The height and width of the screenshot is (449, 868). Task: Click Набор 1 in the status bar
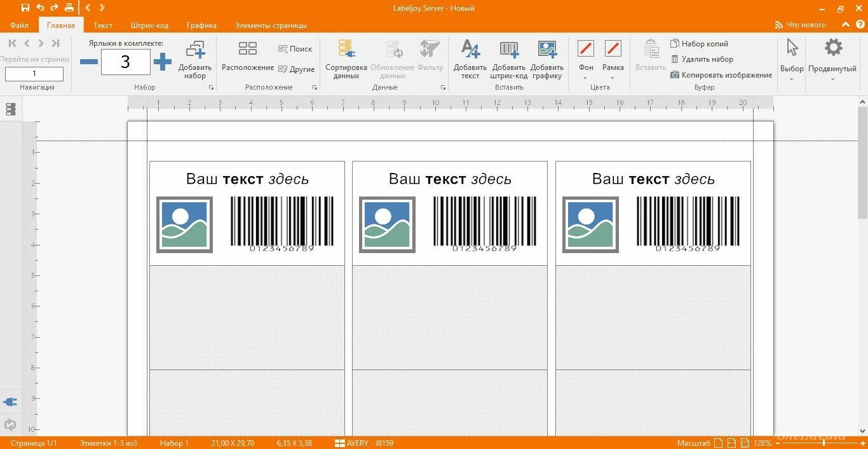174,443
